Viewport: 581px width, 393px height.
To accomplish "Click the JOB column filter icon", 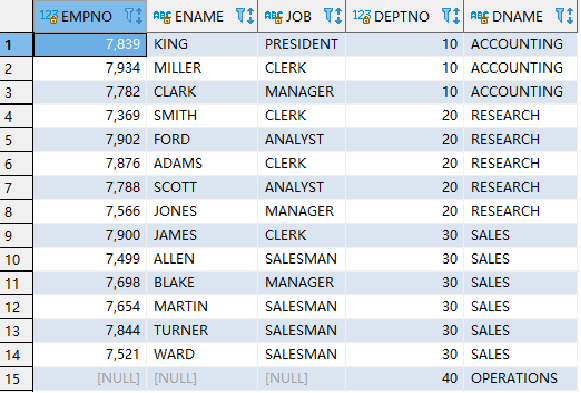I will pos(328,16).
